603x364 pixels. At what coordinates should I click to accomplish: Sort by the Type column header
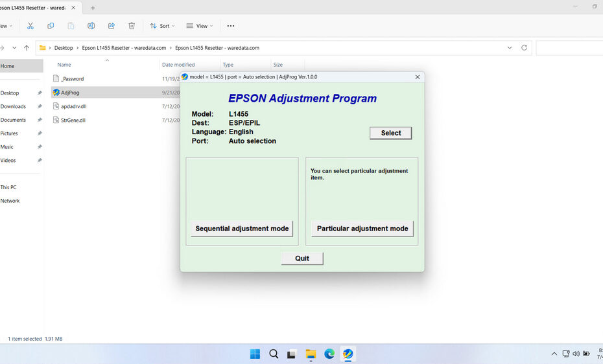[x=228, y=65]
